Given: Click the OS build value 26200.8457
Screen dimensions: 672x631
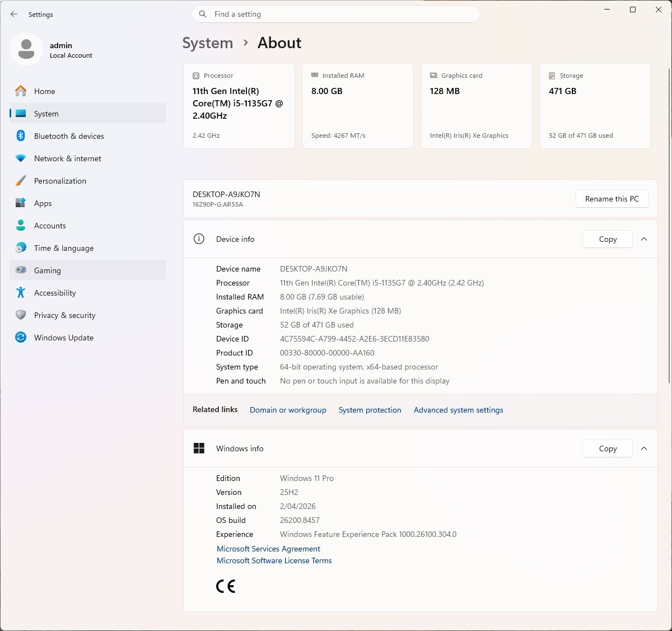Looking at the screenshot, I should pyautogui.click(x=300, y=520).
